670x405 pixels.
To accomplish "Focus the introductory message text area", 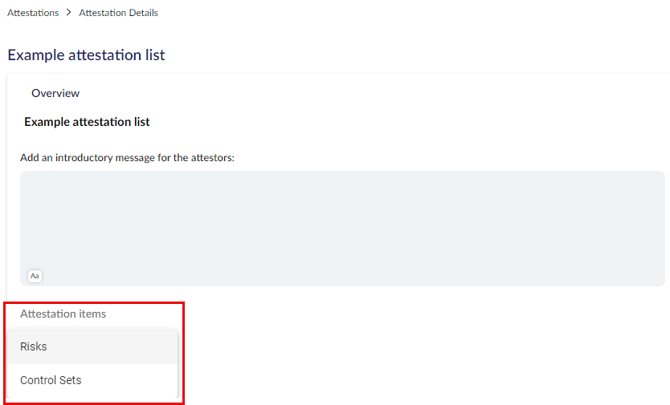I will (x=342, y=229).
